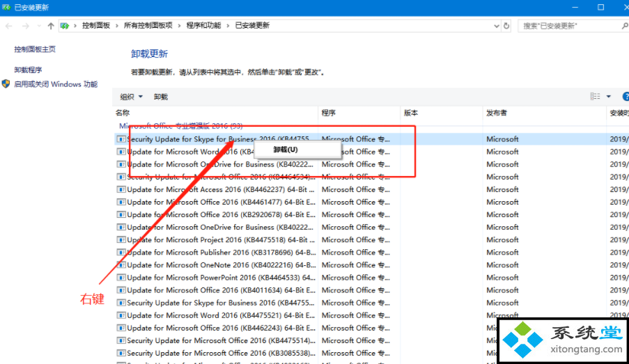Click the shield icon beside Windows 功能

pyautogui.click(x=6, y=84)
